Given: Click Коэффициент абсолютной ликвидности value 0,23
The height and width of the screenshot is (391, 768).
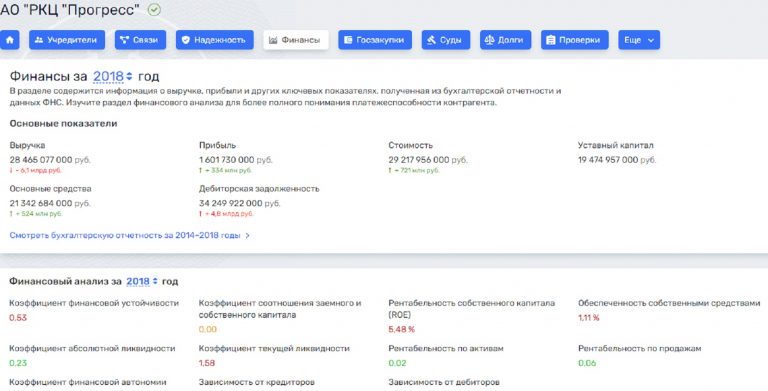Looking at the screenshot, I should pyautogui.click(x=18, y=363).
